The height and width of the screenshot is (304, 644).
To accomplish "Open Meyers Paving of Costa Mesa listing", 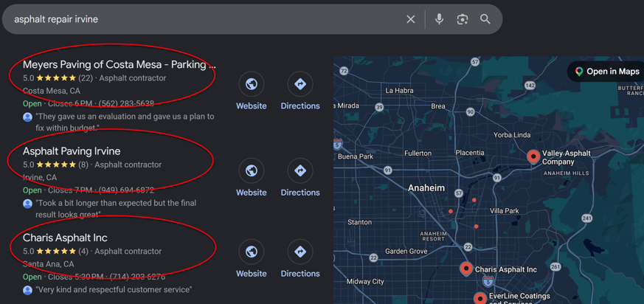I will click(119, 64).
